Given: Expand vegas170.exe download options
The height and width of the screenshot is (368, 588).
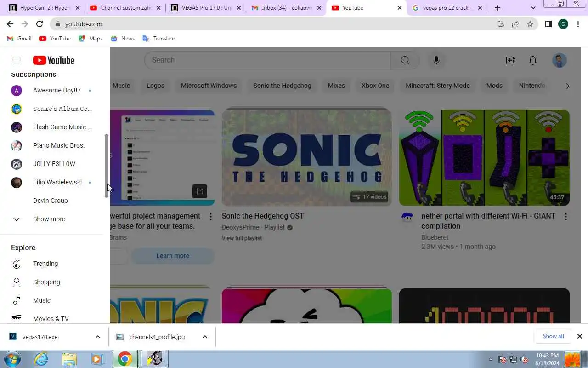Looking at the screenshot, I should pos(98,337).
